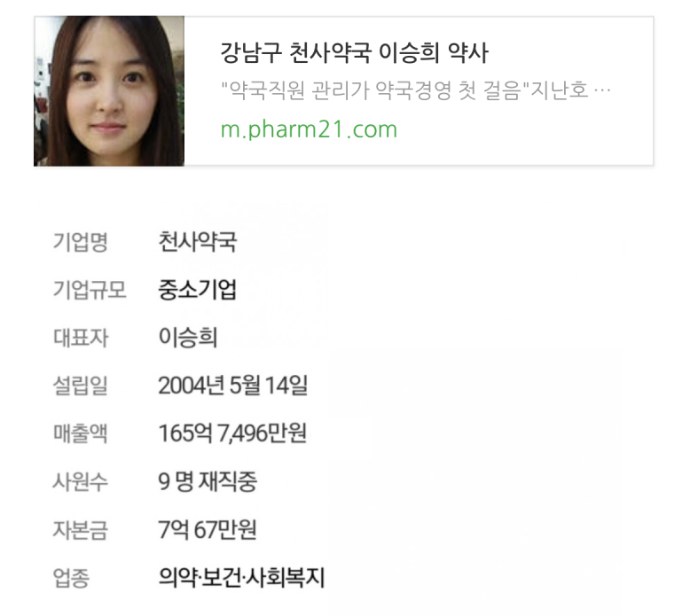Click the company name value 천사약국
Screen dimensions: 690x616
[198, 242]
